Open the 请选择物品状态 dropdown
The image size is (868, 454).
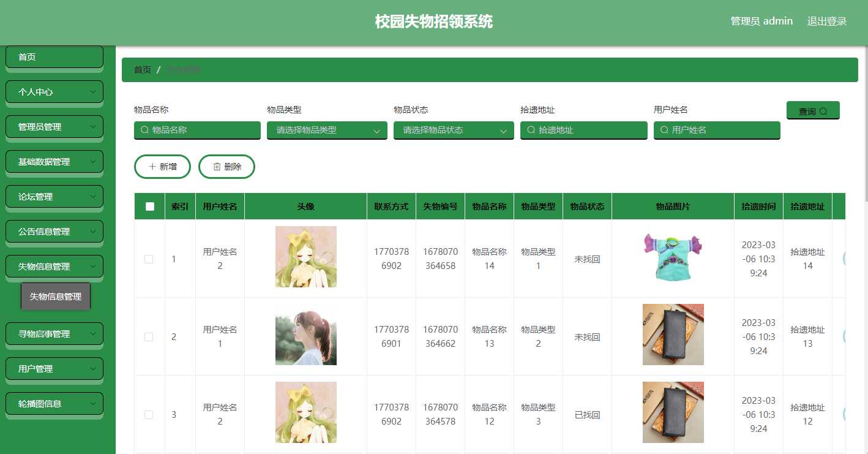coord(453,130)
